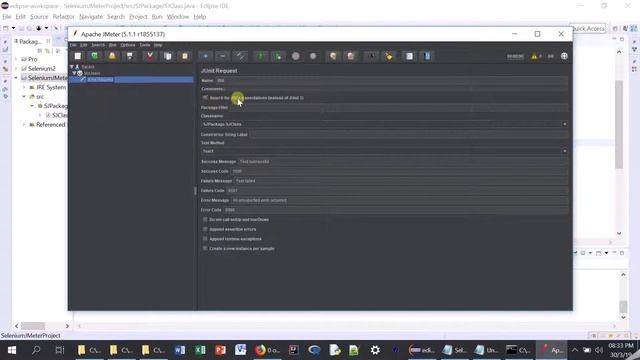Viewport: 640px width, 360px height.
Task: Toggle Search for JUnit 4 annotations checkbox
Action: click(205, 98)
